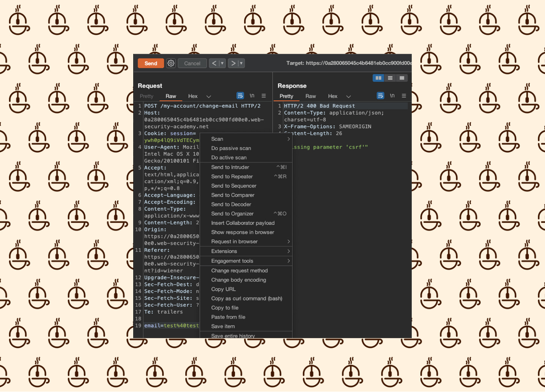Choose Send to Sequencer
545x392 pixels.
246,186
